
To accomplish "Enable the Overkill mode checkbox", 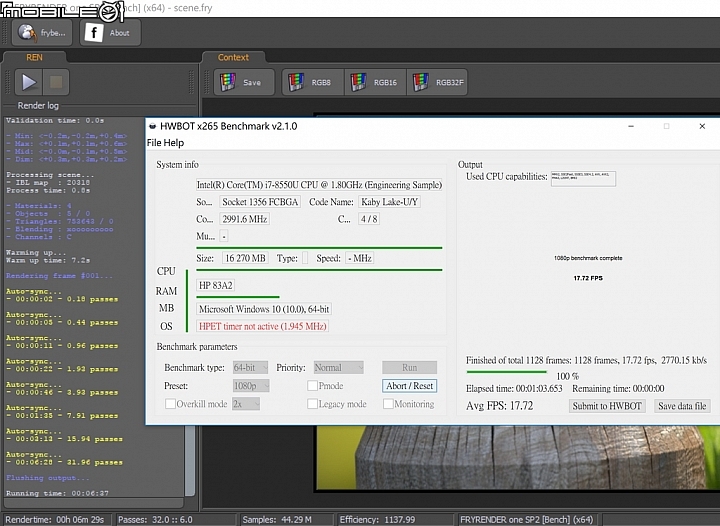I will 170,404.
